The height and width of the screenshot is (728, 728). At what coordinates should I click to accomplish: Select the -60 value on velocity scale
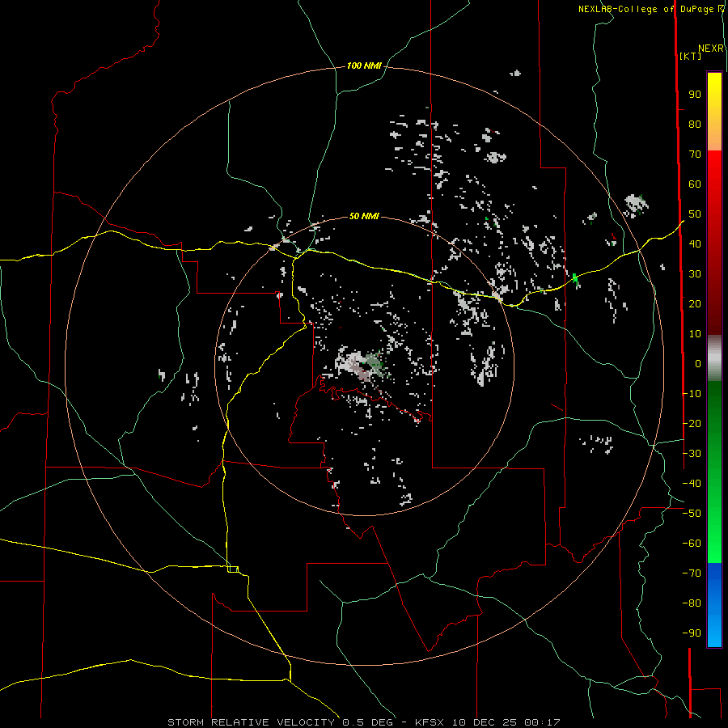pyautogui.click(x=692, y=544)
